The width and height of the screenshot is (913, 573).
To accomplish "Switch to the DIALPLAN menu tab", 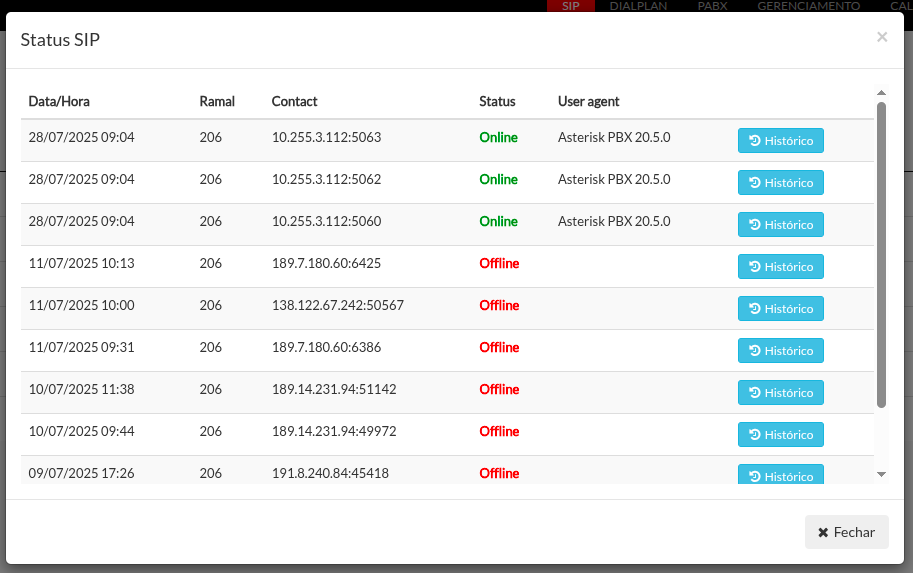I will [638, 6].
